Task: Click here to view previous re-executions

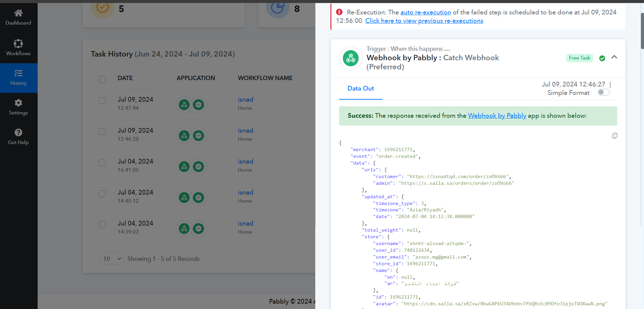Action: click(x=424, y=21)
